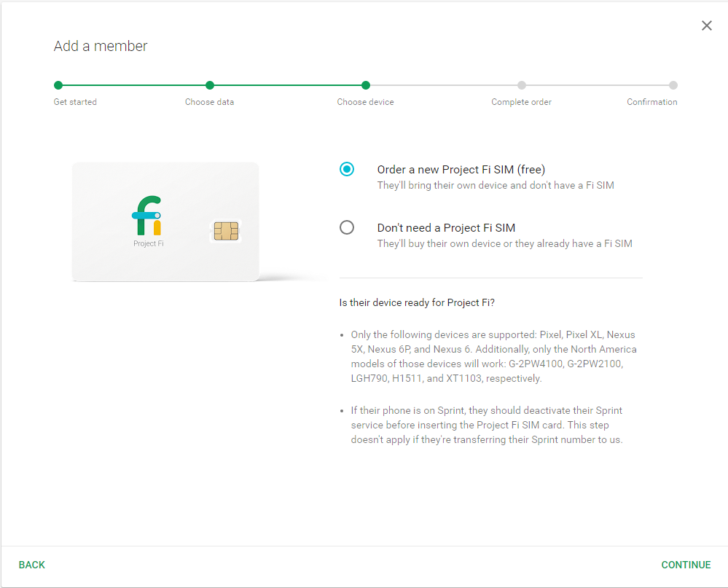
Task: Click the Get started step dot
Action: pyautogui.click(x=58, y=85)
